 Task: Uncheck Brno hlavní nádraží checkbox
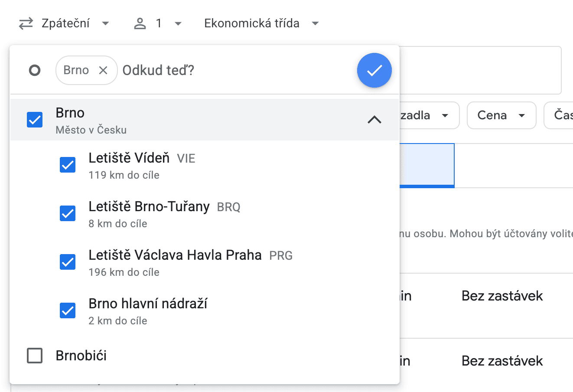click(x=68, y=310)
